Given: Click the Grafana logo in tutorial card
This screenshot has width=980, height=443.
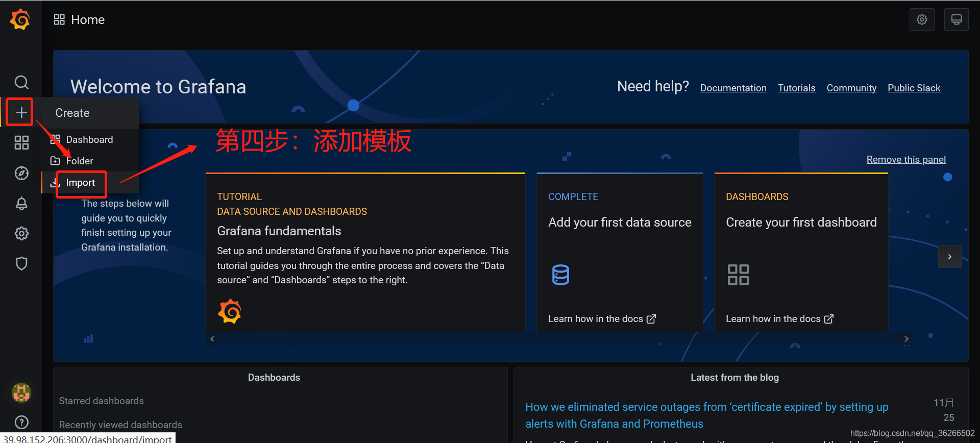Looking at the screenshot, I should point(230,311).
